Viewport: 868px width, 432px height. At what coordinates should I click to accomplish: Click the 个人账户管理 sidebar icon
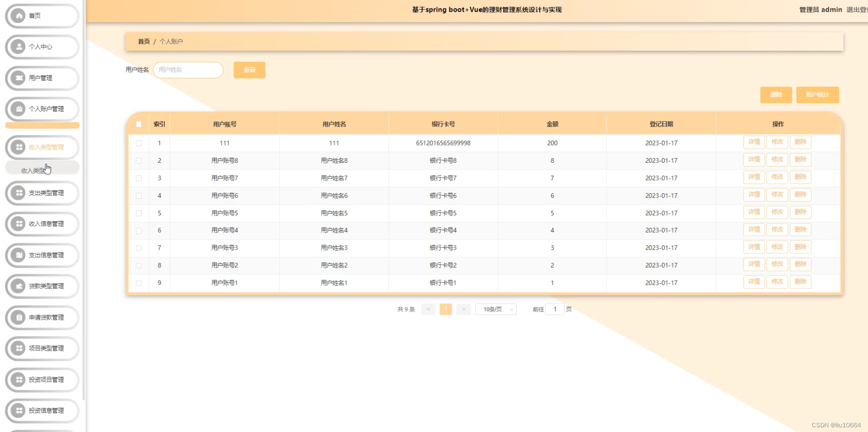[x=18, y=109]
